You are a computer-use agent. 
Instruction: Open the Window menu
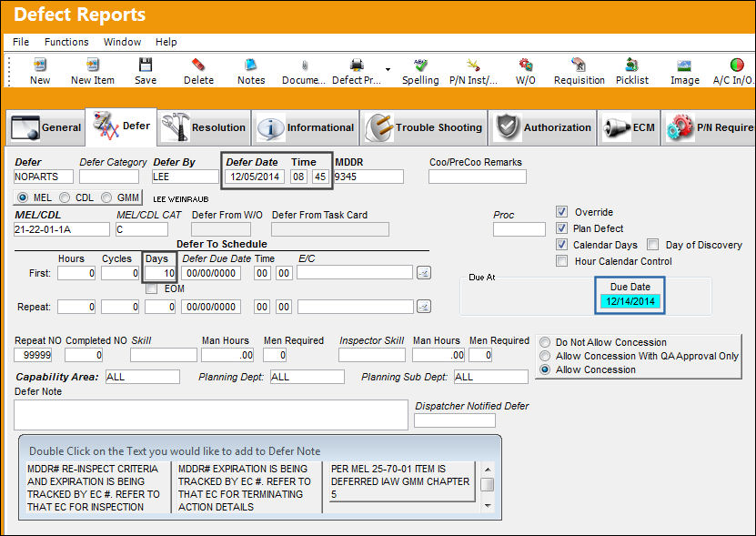tap(123, 42)
